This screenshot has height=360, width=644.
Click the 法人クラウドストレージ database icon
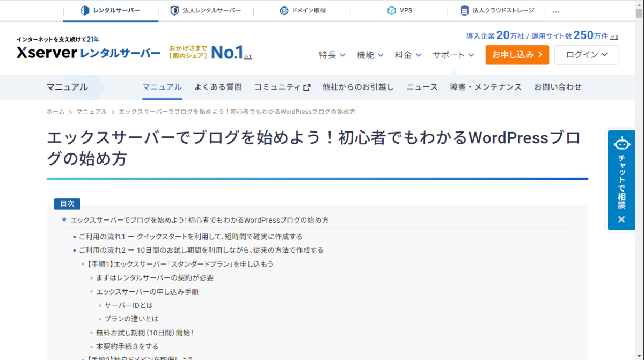[x=465, y=10]
